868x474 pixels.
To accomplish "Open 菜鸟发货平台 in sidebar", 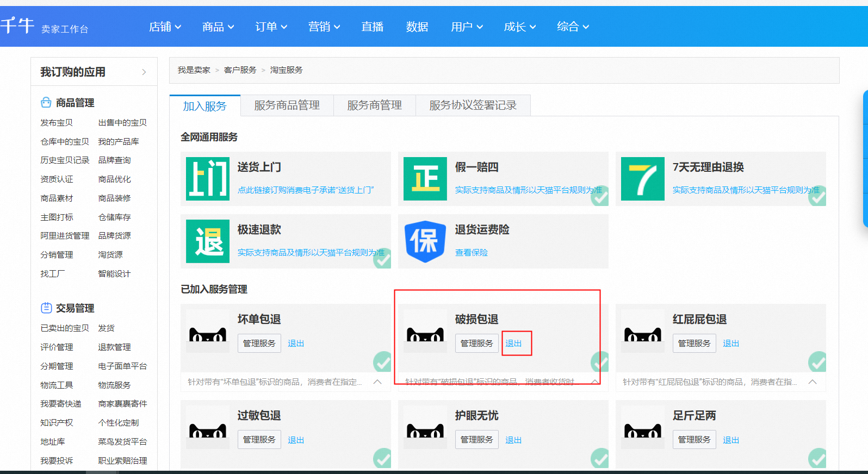I will coord(122,442).
